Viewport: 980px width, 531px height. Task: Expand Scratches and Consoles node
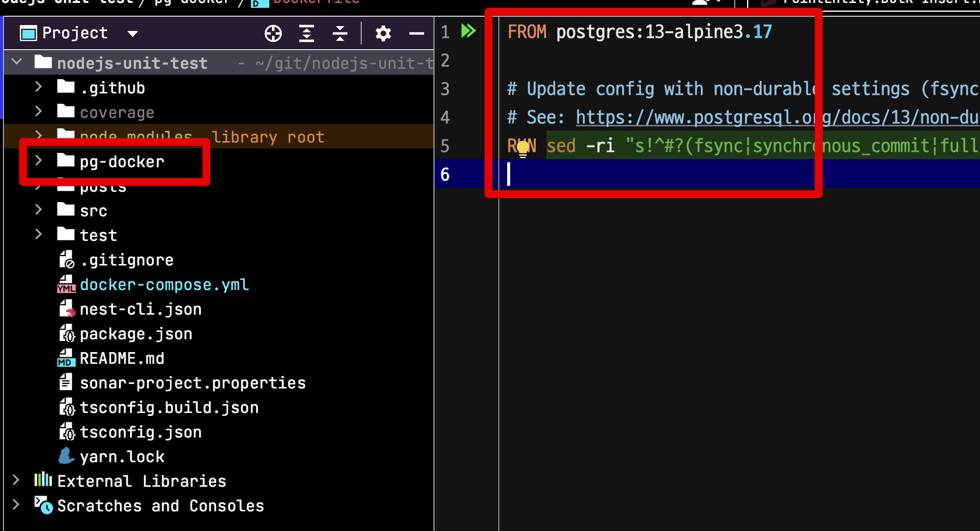click(x=16, y=504)
